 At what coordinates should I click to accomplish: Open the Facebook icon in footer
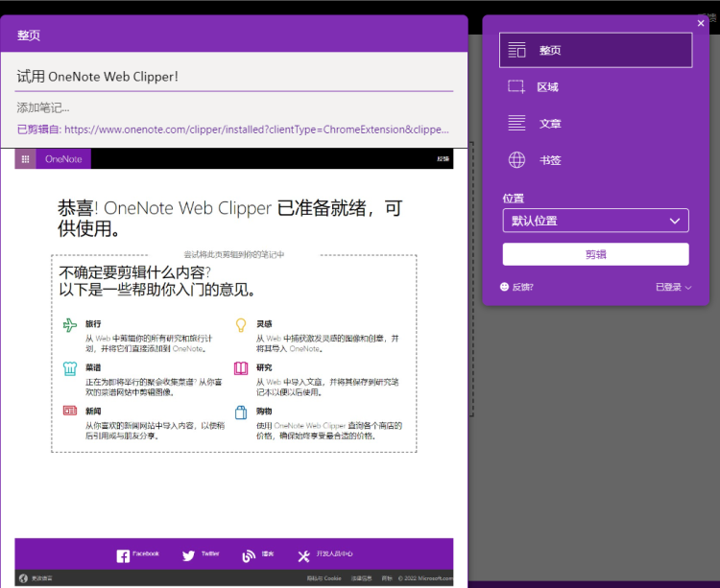(x=123, y=556)
